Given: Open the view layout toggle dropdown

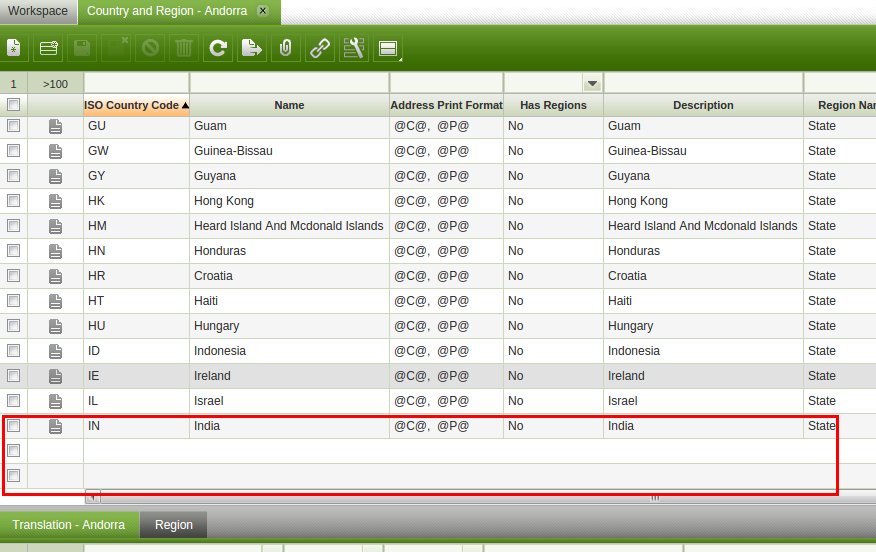Looking at the screenshot, I should pos(389,47).
